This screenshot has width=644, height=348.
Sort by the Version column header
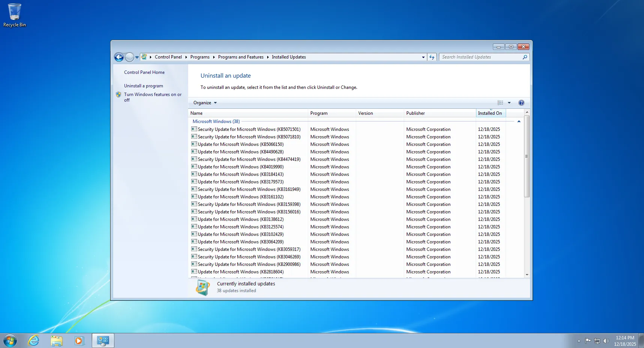click(x=380, y=113)
